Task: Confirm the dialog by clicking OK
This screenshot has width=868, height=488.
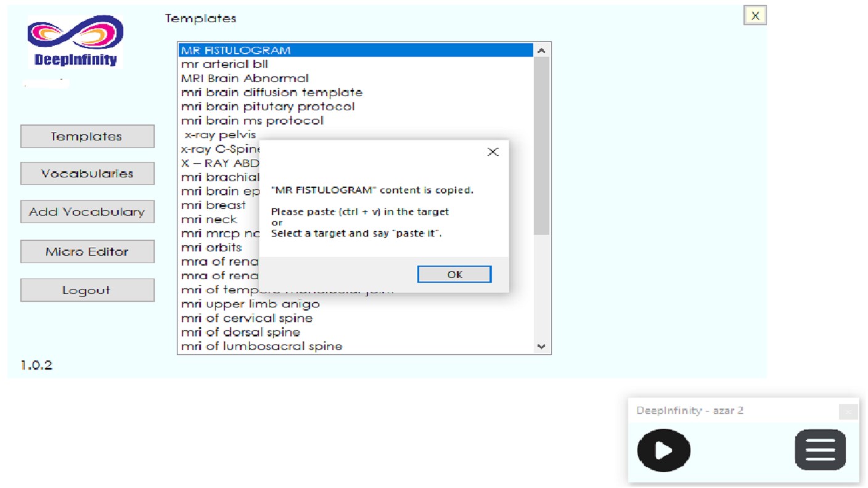Action: coord(454,274)
